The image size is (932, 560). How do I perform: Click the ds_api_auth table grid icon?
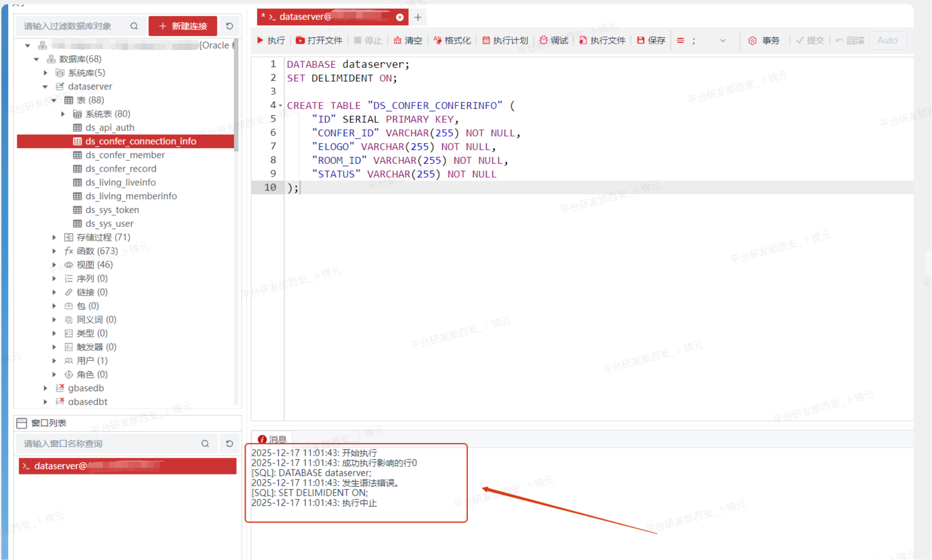coord(77,128)
